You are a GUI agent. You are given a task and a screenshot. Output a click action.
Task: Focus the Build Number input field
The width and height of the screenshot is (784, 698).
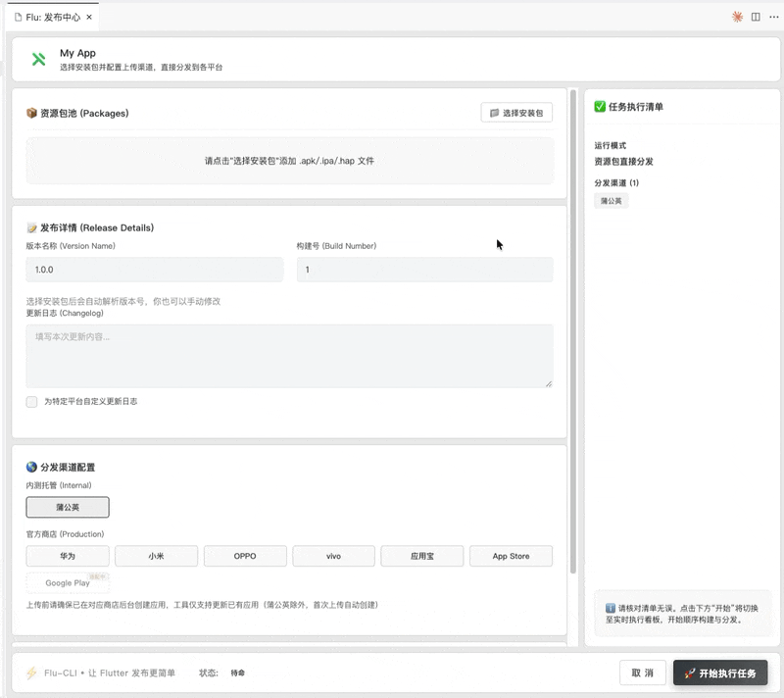424,270
